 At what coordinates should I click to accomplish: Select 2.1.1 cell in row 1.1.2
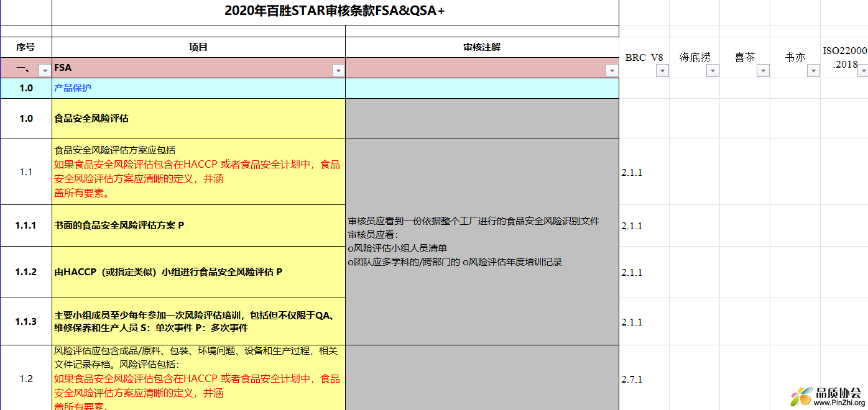click(644, 272)
